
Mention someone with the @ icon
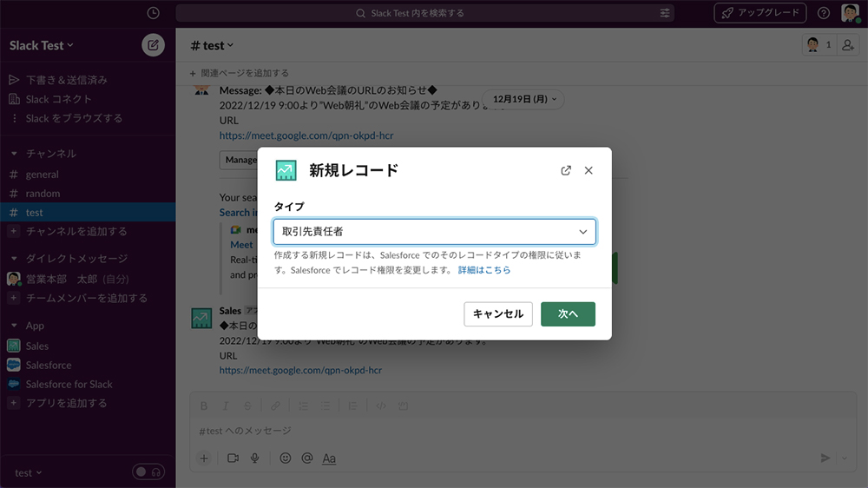coord(307,458)
